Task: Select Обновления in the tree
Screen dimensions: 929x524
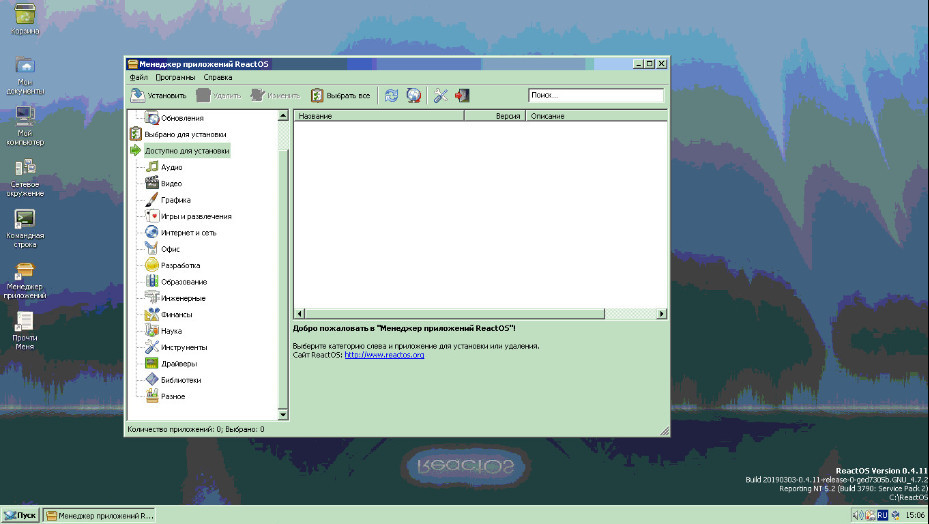Action: [182, 118]
